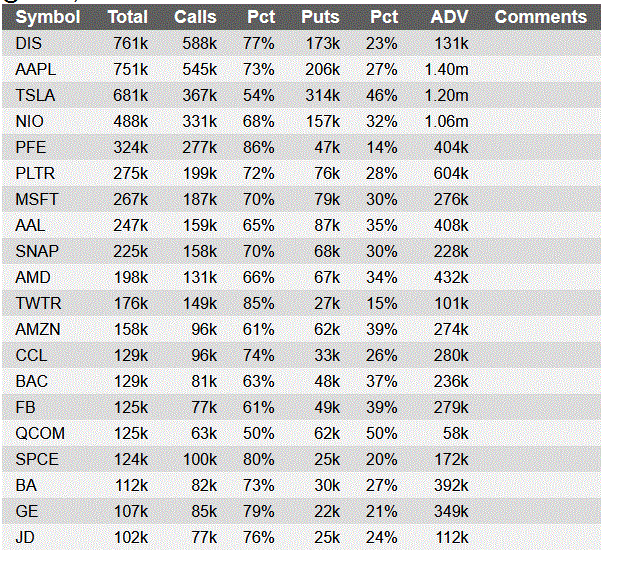The height and width of the screenshot is (566, 630).
Task: Click the ADV column header
Action: pos(450,17)
